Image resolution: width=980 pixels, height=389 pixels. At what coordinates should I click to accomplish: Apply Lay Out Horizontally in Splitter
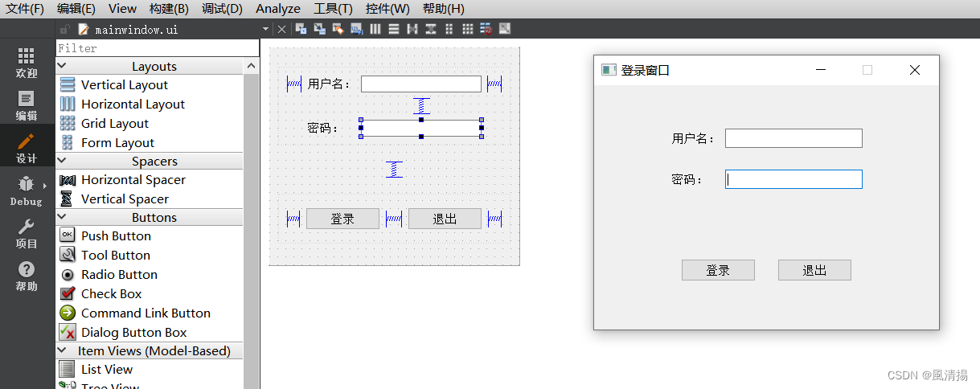tap(412, 29)
